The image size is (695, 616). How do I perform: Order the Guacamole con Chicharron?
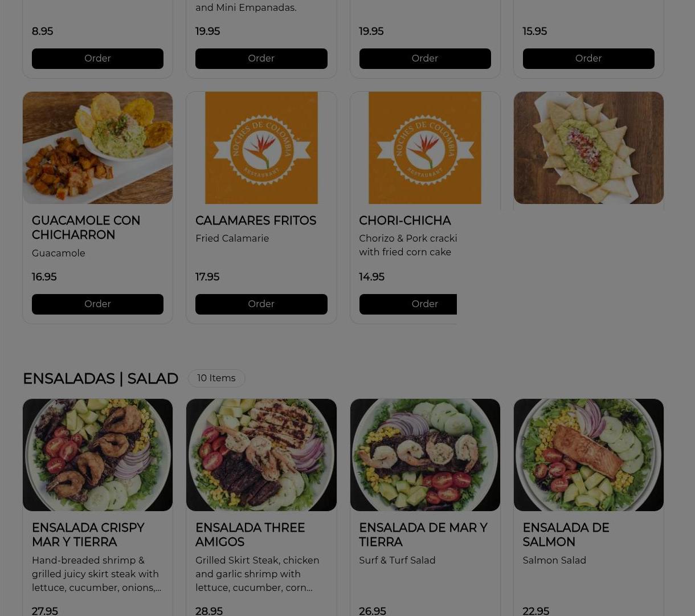tap(97, 304)
